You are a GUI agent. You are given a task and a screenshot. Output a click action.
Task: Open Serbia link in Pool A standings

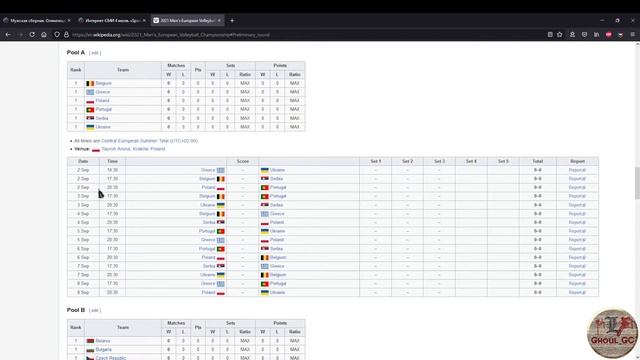(x=102, y=118)
